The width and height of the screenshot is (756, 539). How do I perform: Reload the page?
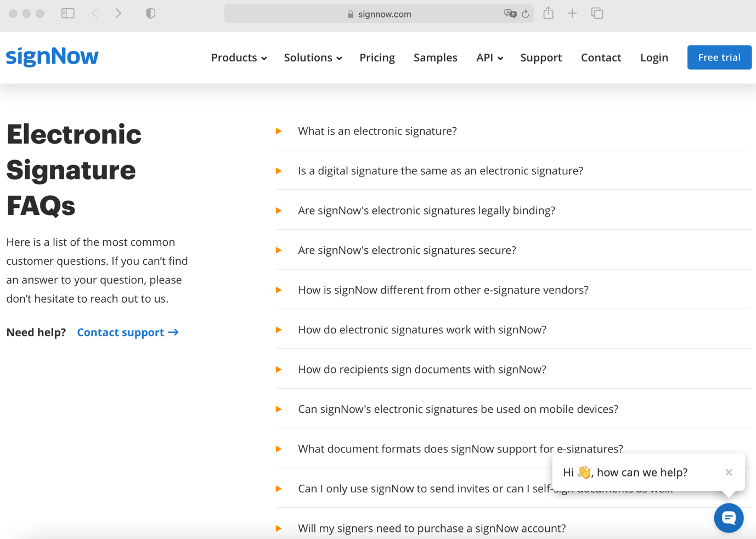[526, 14]
